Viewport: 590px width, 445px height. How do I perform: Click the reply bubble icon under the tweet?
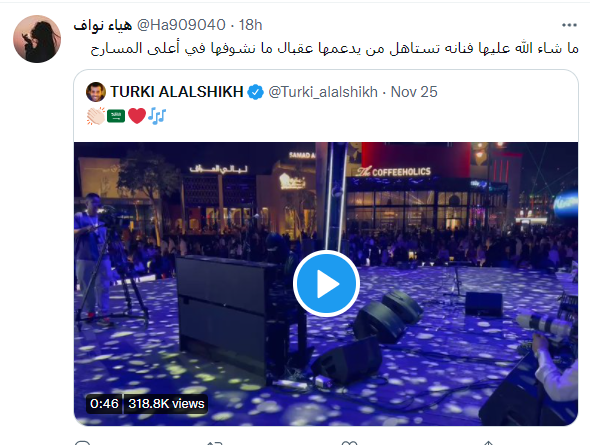[x=82, y=443]
